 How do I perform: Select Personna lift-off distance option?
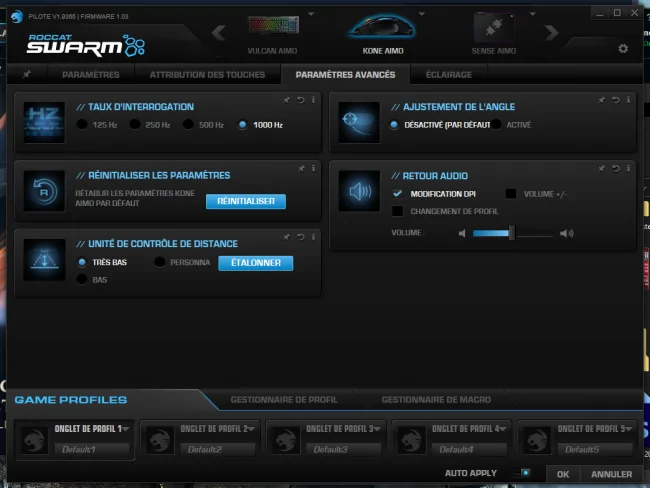(x=160, y=262)
